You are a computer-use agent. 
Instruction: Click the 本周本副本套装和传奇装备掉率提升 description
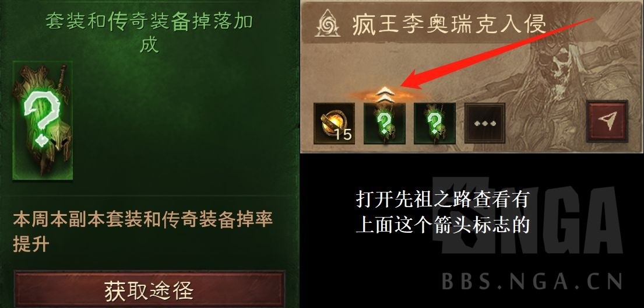pyautogui.click(x=143, y=232)
